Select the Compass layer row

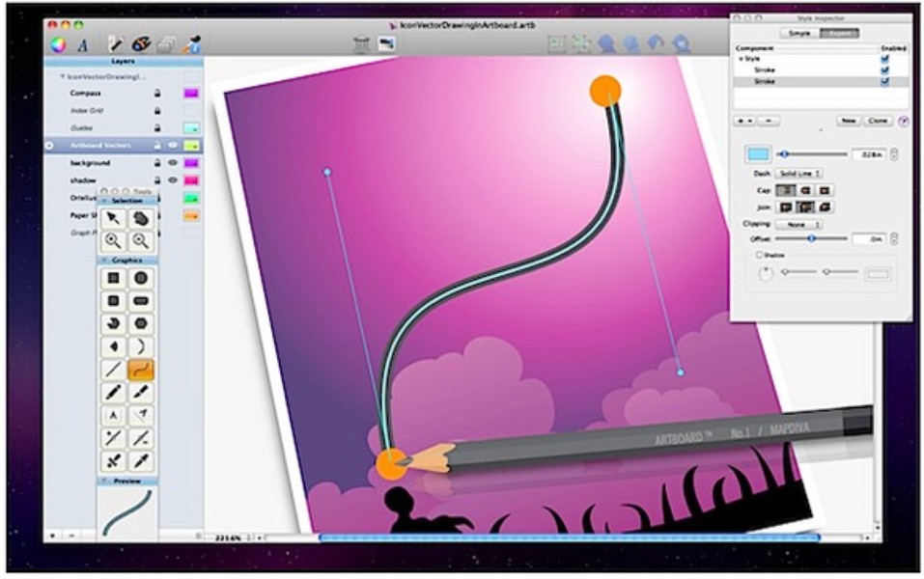click(124, 93)
